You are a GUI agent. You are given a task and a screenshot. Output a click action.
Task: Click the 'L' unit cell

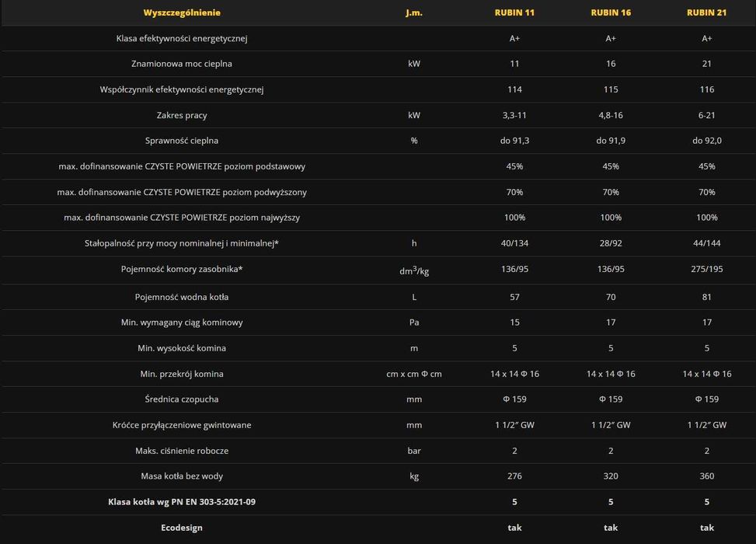(413, 297)
